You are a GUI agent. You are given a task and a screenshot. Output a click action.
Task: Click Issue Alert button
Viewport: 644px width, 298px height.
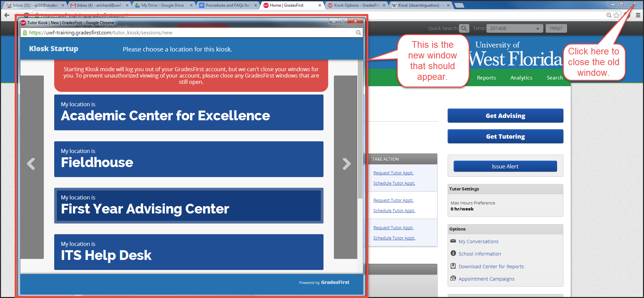(x=505, y=166)
